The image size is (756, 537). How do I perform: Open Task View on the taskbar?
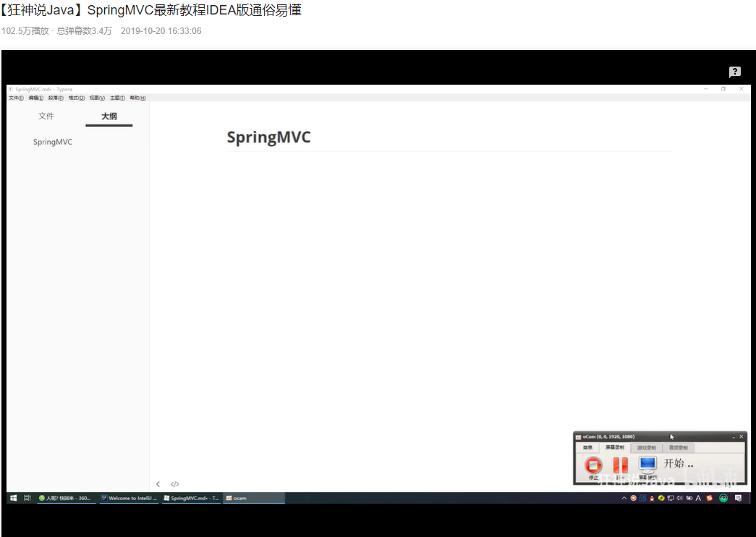pyautogui.click(x=27, y=498)
